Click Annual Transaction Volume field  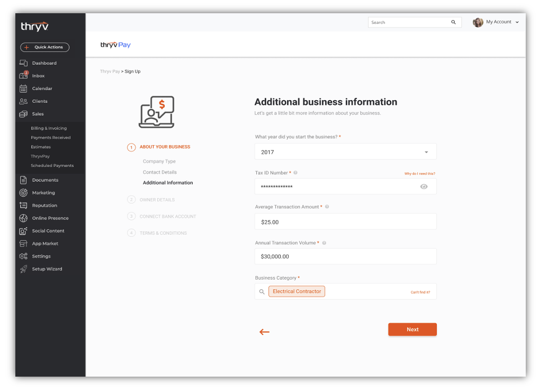tap(345, 256)
